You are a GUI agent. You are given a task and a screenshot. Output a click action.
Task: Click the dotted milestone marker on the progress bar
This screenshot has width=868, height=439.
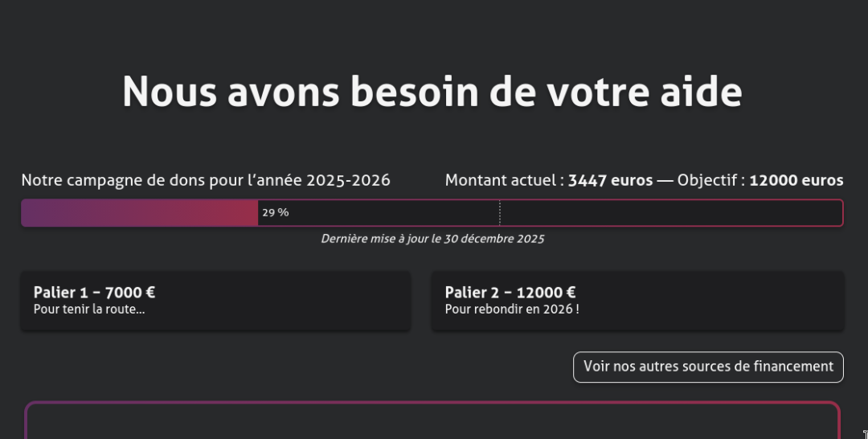(x=500, y=213)
